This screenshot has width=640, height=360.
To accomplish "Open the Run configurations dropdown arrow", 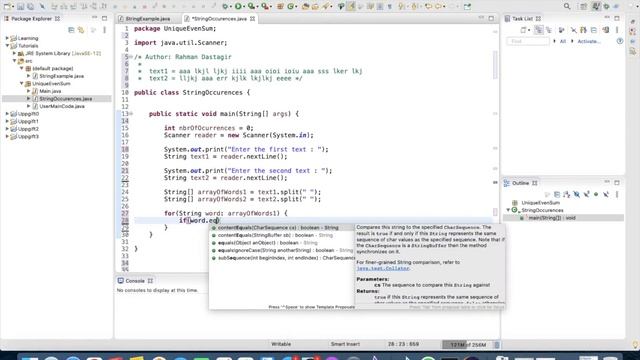I will coord(244,7).
